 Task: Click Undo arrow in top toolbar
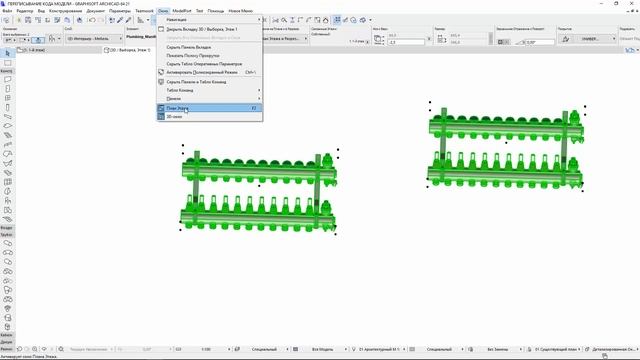pyautogui.click(x=92, y=20)
